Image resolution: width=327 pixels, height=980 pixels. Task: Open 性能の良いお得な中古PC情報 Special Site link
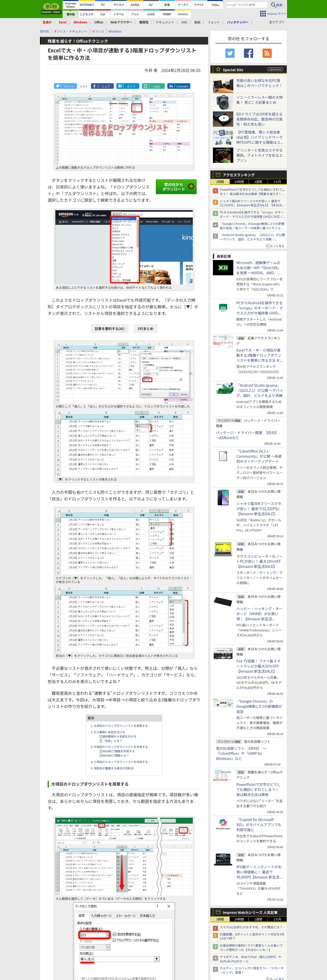tap(259, 83)
